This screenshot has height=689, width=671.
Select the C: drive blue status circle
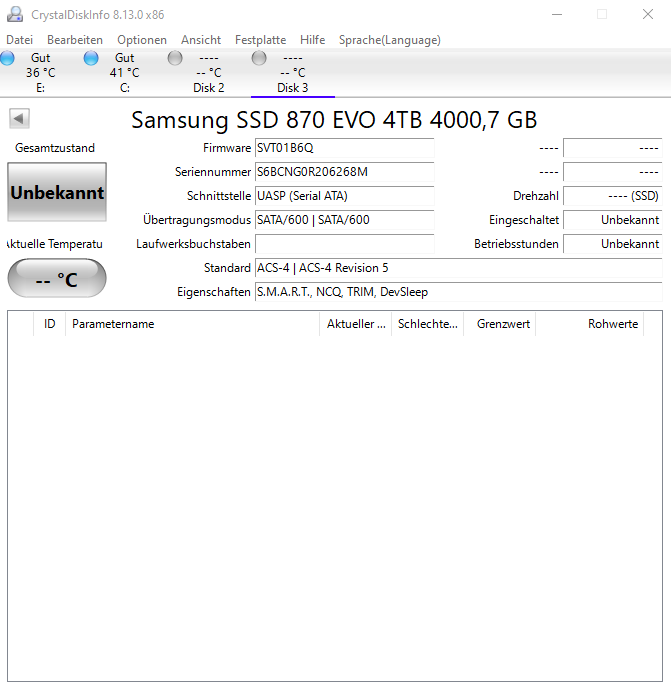click(91, 58)
